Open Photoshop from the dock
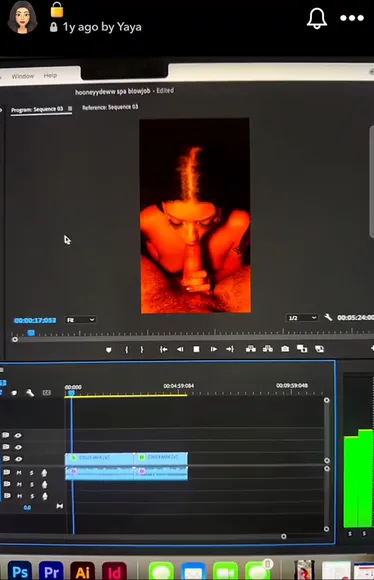 pyautogui.click(x=20, y=571)
